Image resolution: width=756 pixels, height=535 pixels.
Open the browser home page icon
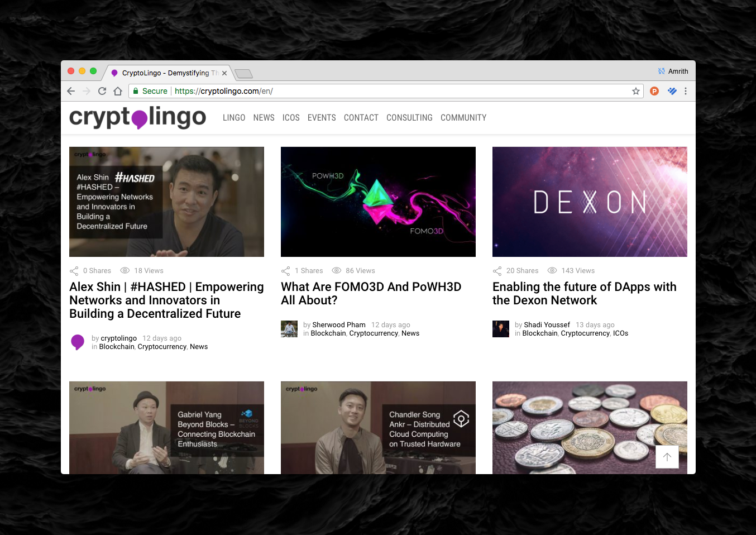[x=118, y=91]
